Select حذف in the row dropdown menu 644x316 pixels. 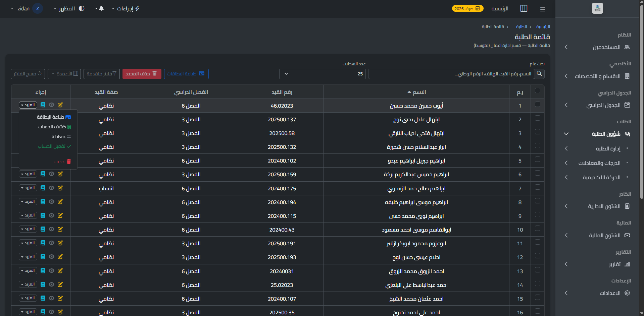tap(63, 162)
